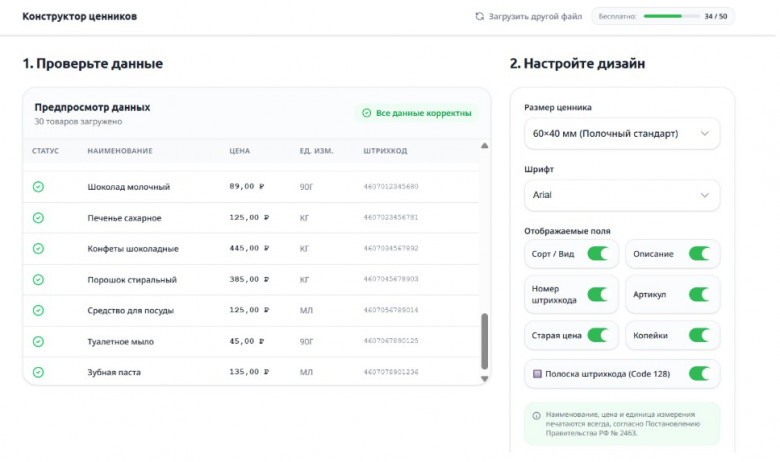Click status check icon for Печенье сахарное
This screenshot has height=462, width=780.
tap(38, 218)
